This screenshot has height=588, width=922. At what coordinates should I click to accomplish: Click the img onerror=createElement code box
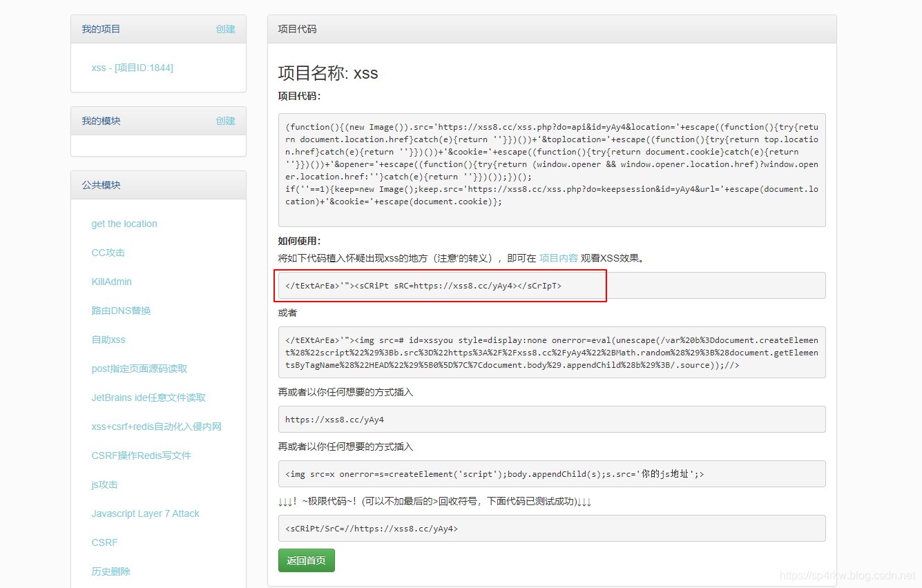pos(552,473)
